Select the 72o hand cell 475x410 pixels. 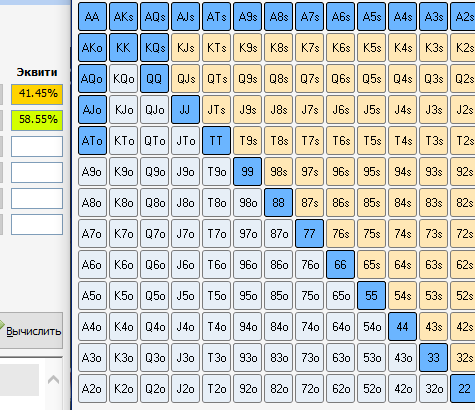coord(309,388)
